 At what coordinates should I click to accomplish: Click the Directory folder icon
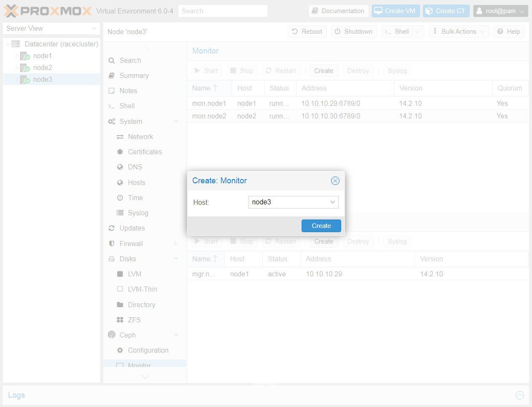(x=120, y=305)
